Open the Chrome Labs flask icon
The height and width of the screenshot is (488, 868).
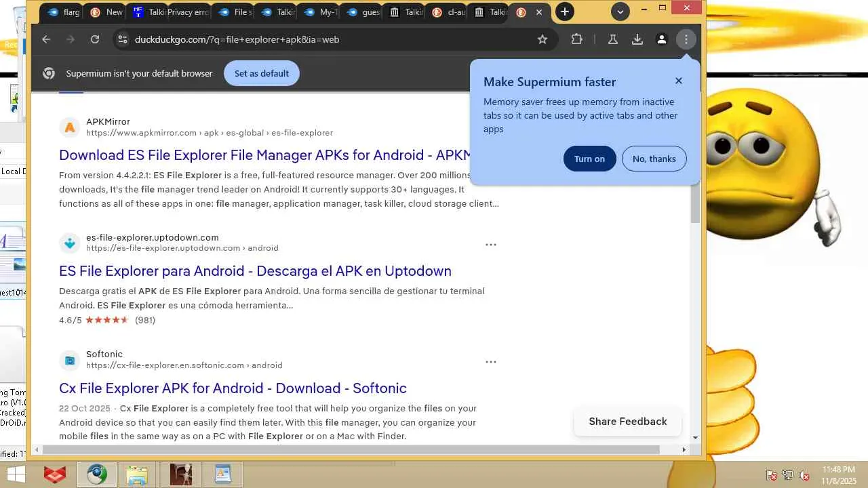[x=613, y=39]
